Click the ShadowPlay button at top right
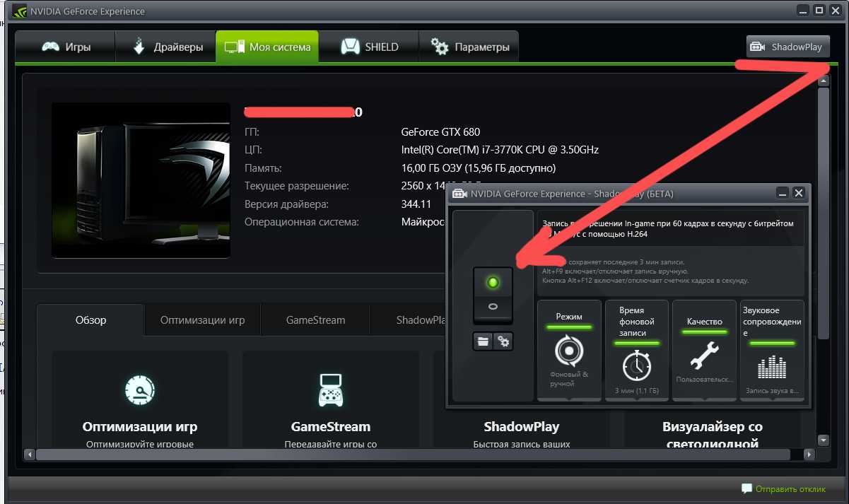 point(787,47)
